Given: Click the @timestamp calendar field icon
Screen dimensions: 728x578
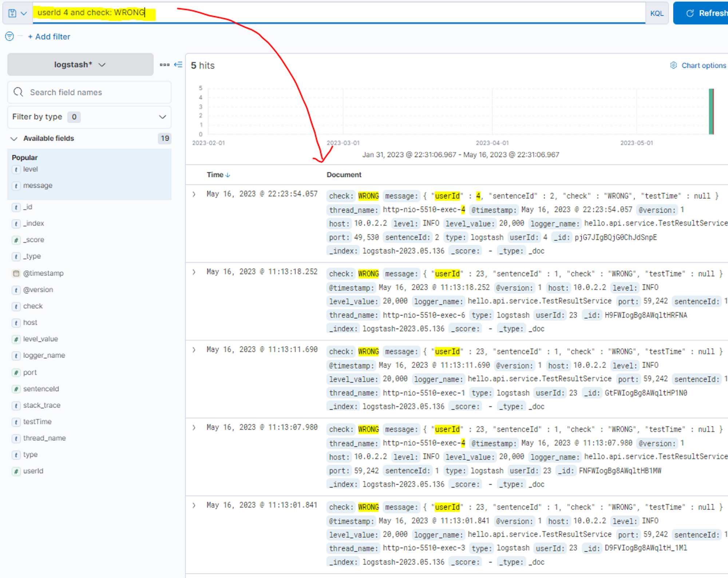Looking at the screenshot, I should pos(16,273).
